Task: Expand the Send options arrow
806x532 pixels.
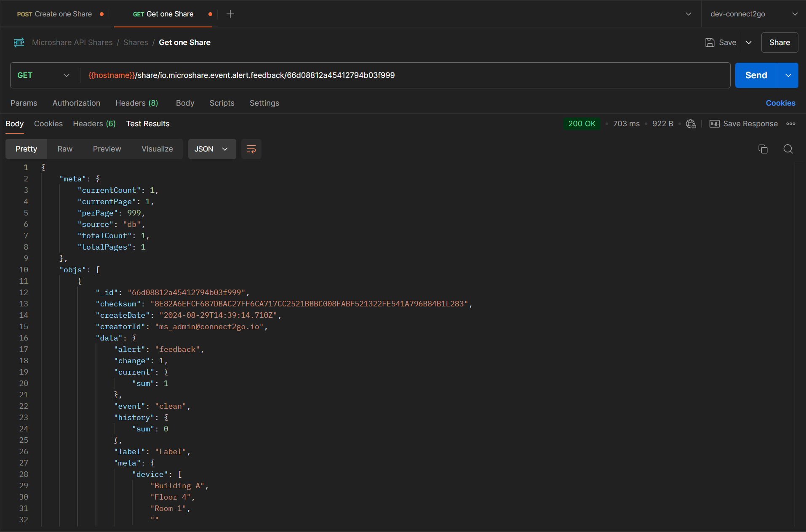Action: (x=788, y=75)
